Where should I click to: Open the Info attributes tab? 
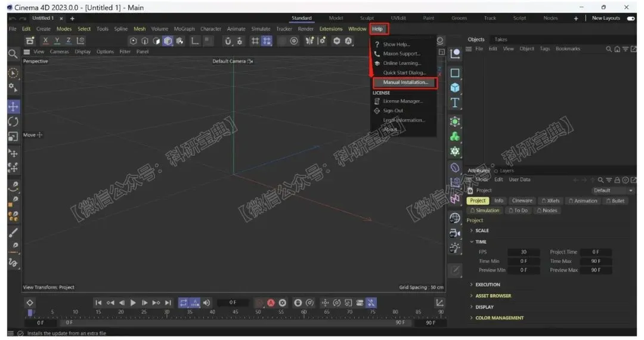[499, 201]
